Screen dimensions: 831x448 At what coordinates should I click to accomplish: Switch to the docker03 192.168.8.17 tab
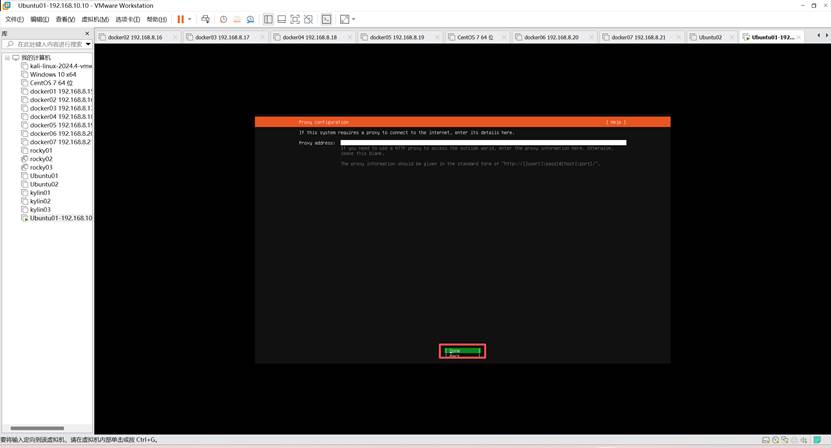225,37
